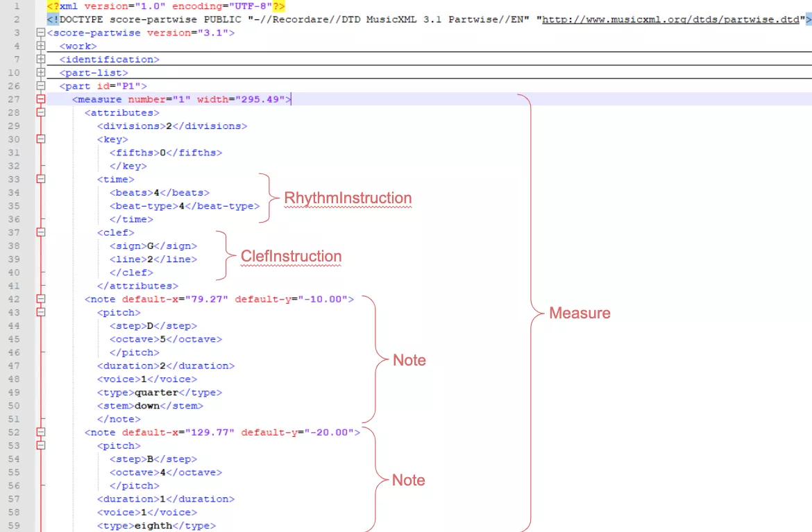Viewport: 812px width, 532px height.
Task: Collapse the second note fold on line 52
Action: tap(40, 432)
